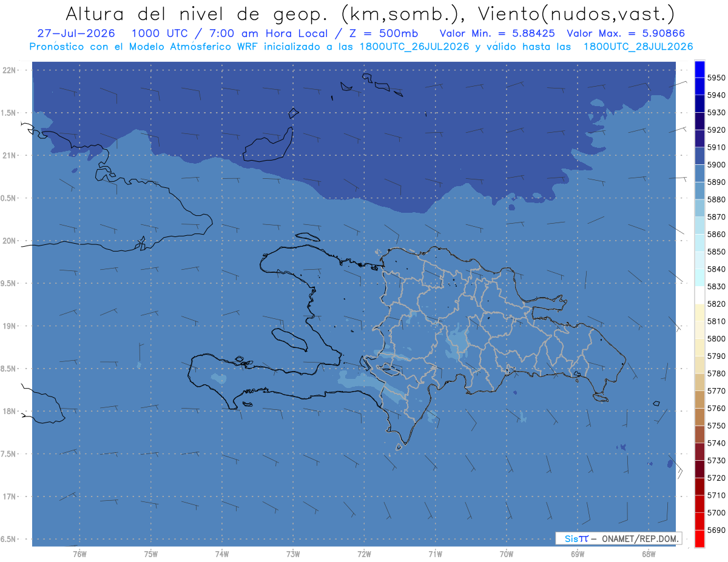The image size is (728, 562).
Task: Click the "17N" latitude axis label
Action: point(8,497)
